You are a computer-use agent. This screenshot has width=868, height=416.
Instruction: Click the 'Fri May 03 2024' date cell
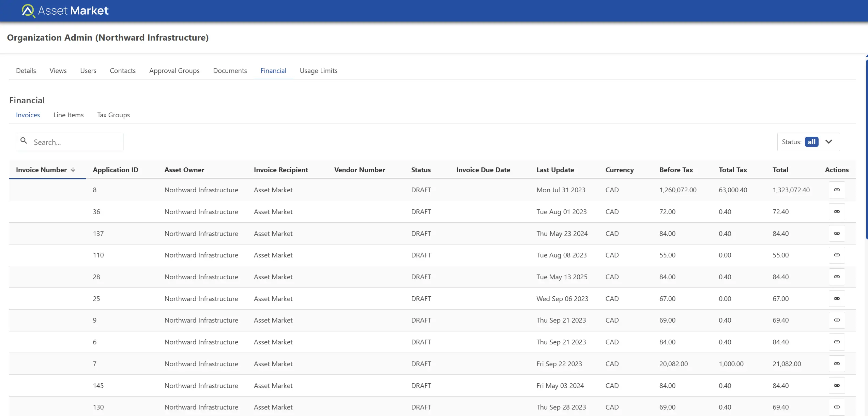tap(560, 386)
